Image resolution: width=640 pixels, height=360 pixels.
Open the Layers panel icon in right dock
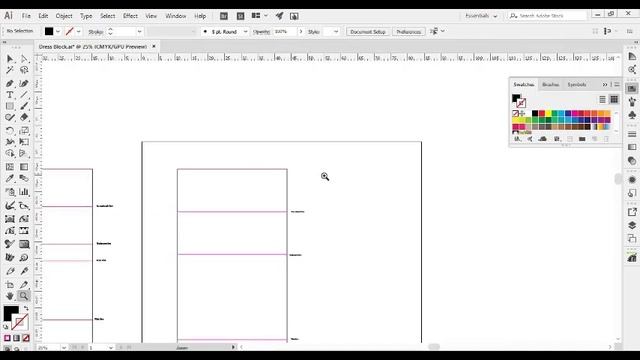pyautogui.click(x=632, y=225)
